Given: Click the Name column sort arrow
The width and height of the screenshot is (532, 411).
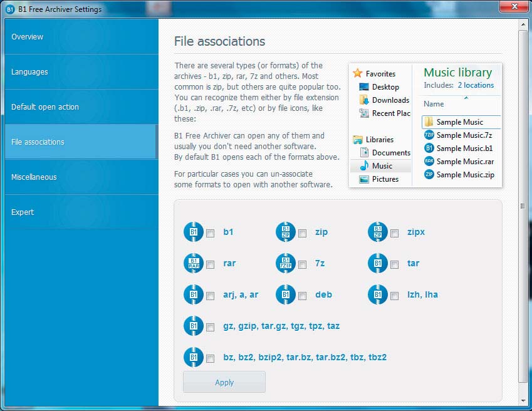Looking at the screenshot, I should [466, 98].
